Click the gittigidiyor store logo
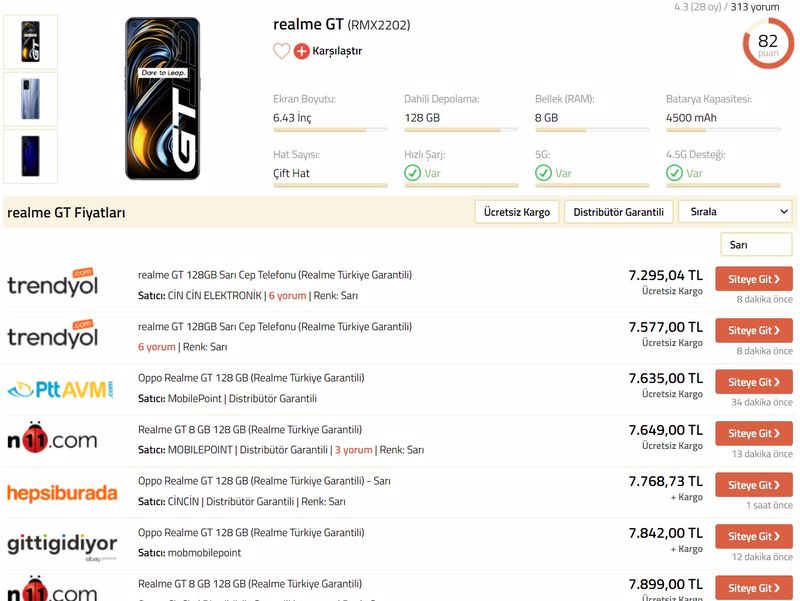 tap(62, 543)
